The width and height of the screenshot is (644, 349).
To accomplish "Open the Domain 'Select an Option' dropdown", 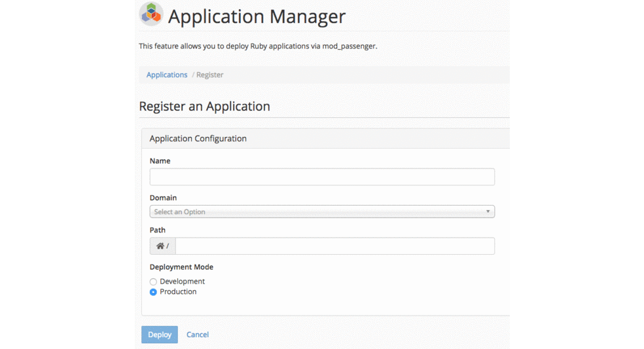I will pos(321,211).
